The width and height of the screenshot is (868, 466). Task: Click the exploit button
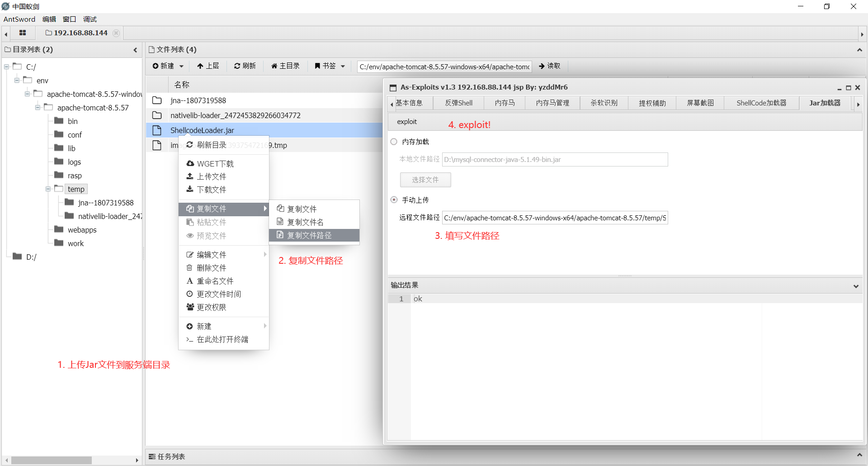click(407, 121)
